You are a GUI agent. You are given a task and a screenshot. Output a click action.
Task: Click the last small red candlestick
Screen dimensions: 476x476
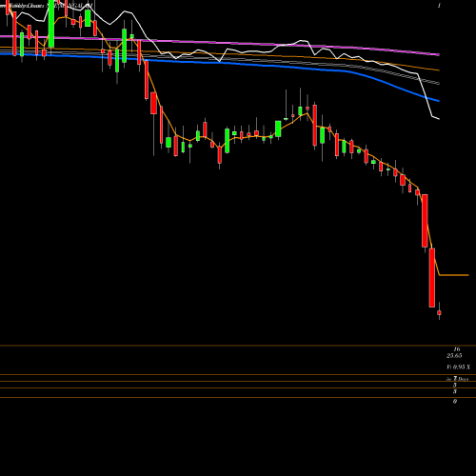[439, 312]
